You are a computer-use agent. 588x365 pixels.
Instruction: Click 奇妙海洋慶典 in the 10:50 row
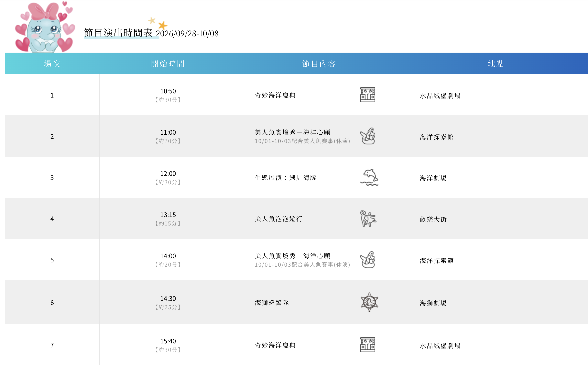(275, 95)
